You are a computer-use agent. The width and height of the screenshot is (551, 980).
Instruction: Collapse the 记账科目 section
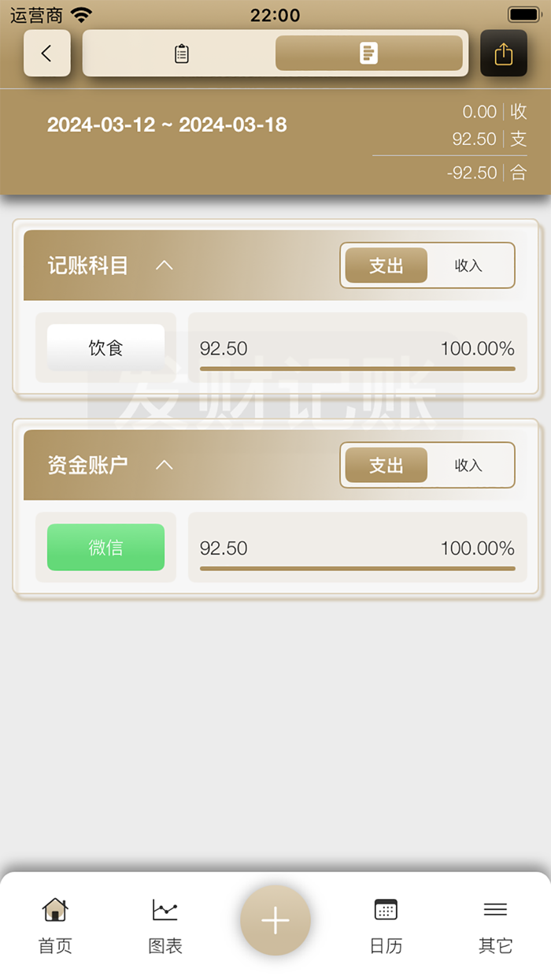[164, 265]
